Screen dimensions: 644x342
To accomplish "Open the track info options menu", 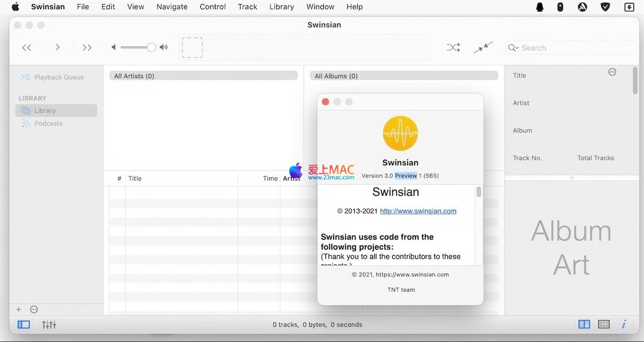I will (612, 72).
